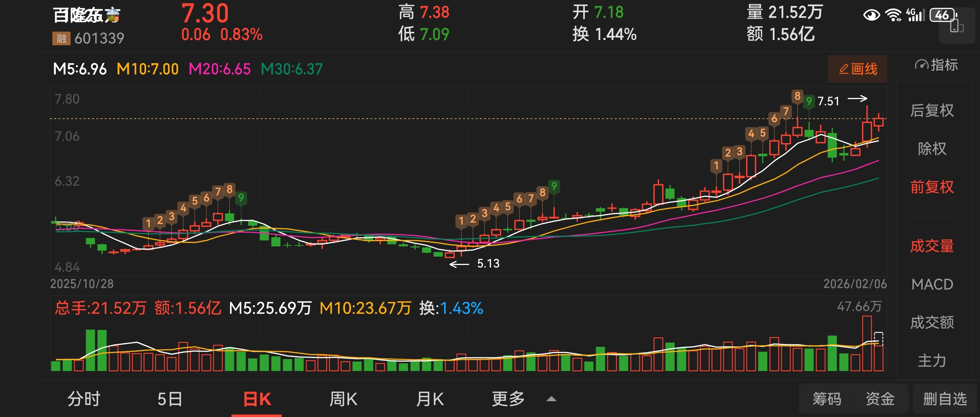Switch to the 分时 intraday tab
980x417 pixels.
(x=84, y=399)
